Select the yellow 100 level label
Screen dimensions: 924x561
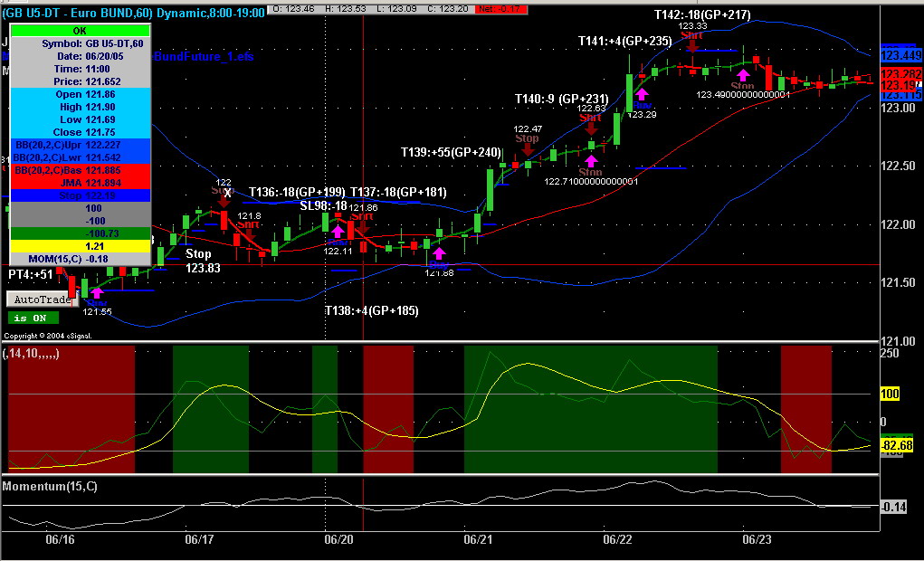pos(890,394)
